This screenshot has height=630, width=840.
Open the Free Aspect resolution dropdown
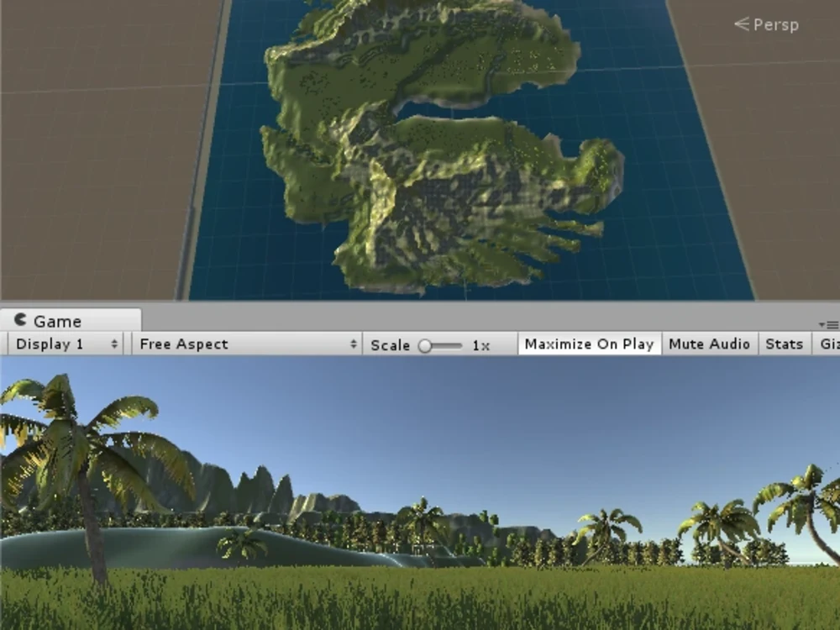244,344
